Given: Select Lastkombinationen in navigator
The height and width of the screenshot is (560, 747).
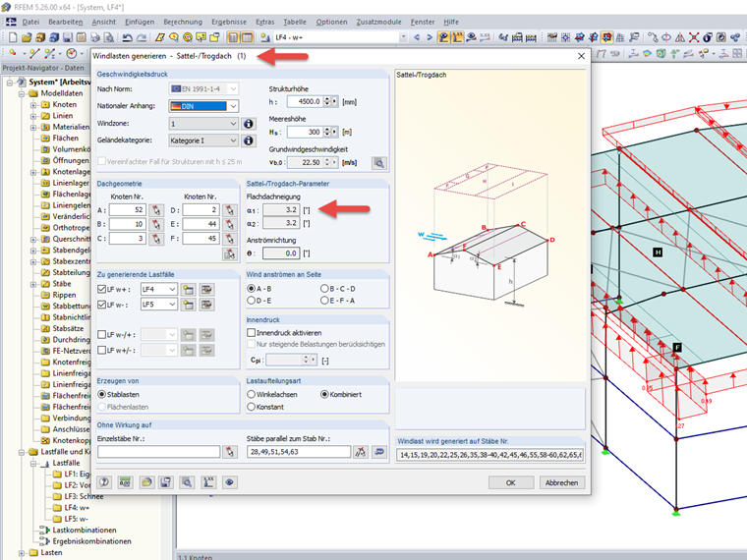Looking at the screenshot, I should tap(85, 530).
